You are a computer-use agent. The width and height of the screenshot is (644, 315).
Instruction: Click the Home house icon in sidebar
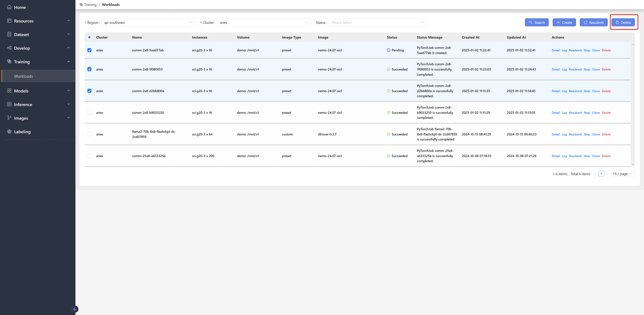(x=9, y=7)
